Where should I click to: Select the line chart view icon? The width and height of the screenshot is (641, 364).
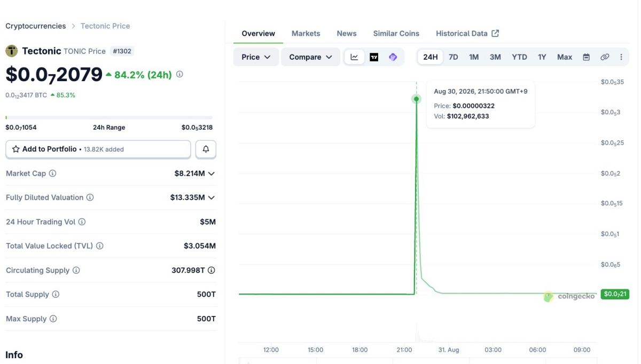(354, 57)
